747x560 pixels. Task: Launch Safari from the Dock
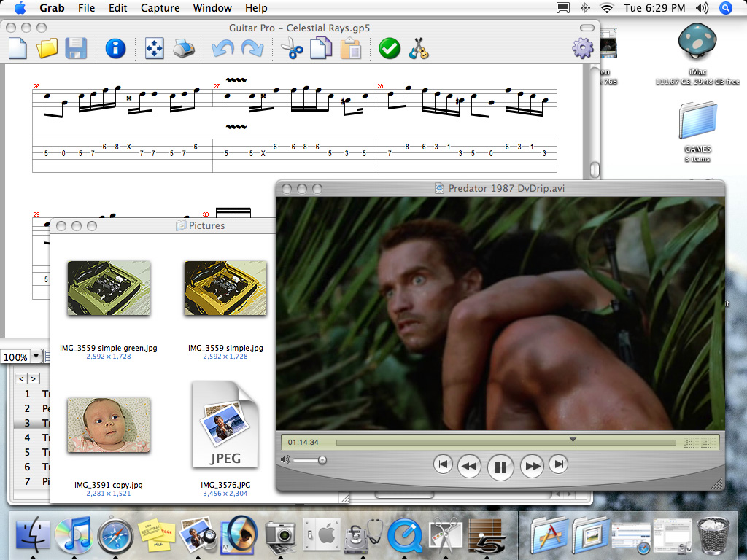[115, 534]
